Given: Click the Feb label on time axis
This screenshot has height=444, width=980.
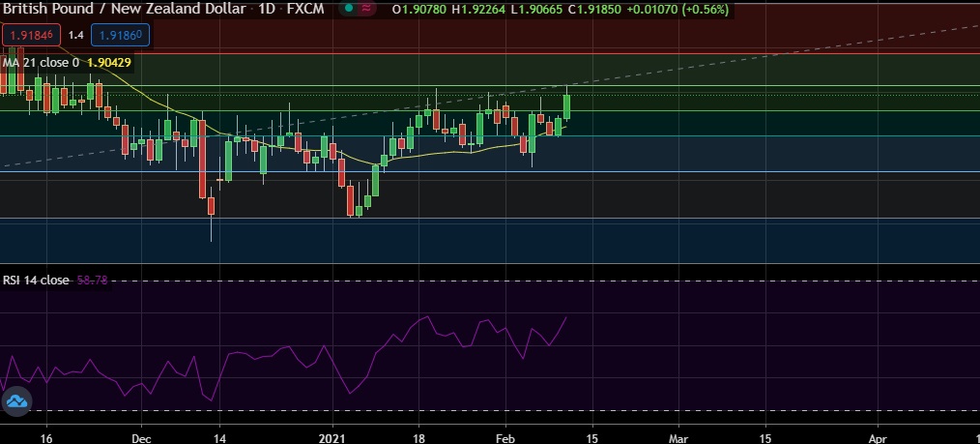Looking at the screenshot, I should 505,438.
